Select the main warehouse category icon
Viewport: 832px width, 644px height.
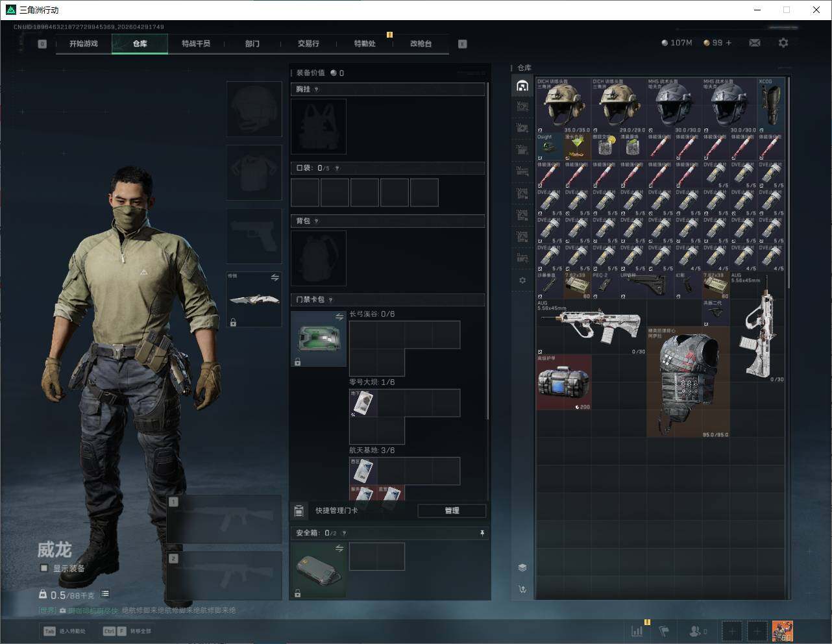point(522,86)
